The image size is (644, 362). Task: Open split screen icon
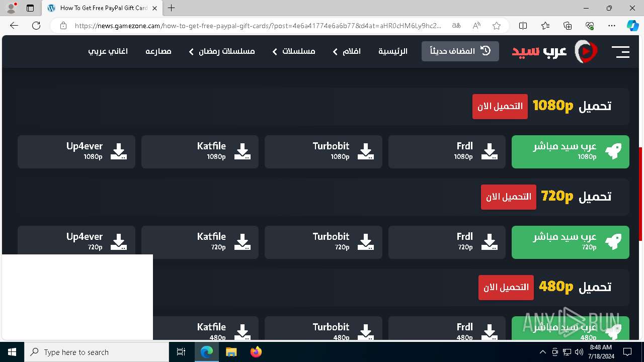tap(523, 26)
